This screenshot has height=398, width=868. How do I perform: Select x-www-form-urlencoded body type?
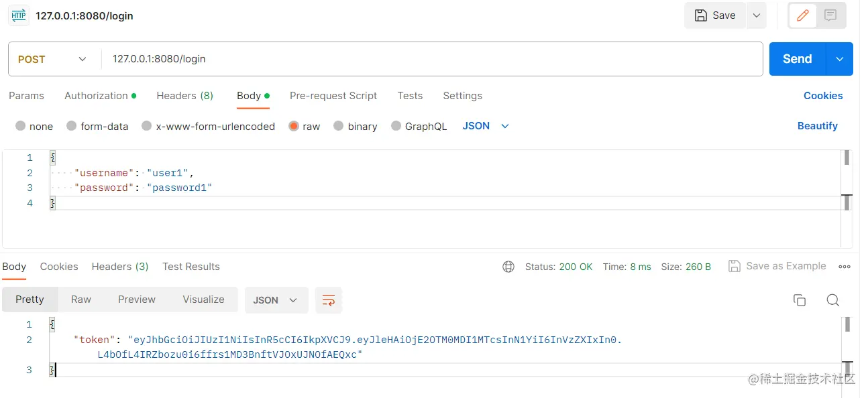[x=208, y=126]
